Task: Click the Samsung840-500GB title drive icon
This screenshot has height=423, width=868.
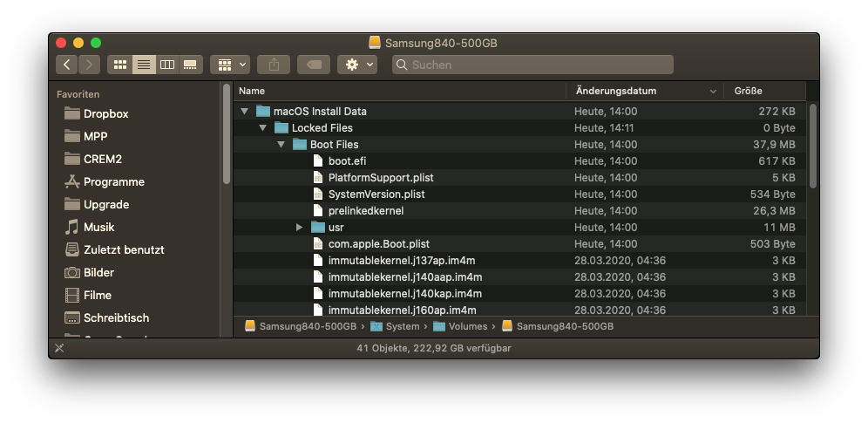Action: (375, 43)
